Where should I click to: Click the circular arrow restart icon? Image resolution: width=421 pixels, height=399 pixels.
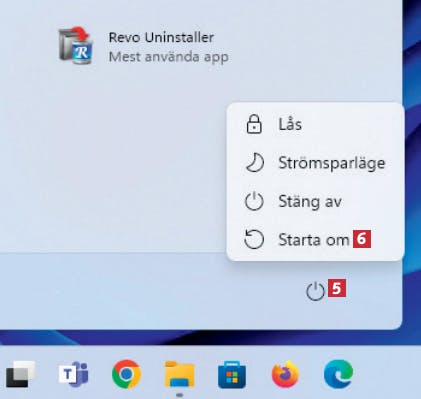point(254,239)
